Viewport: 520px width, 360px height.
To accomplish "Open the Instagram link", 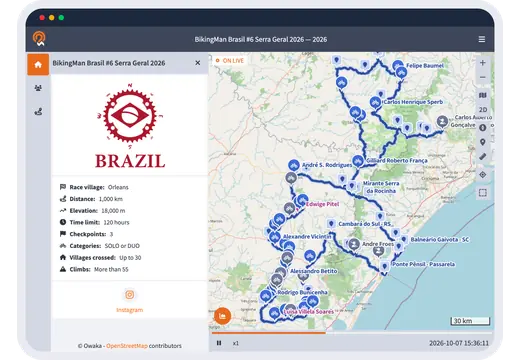I will coord(130,310).
